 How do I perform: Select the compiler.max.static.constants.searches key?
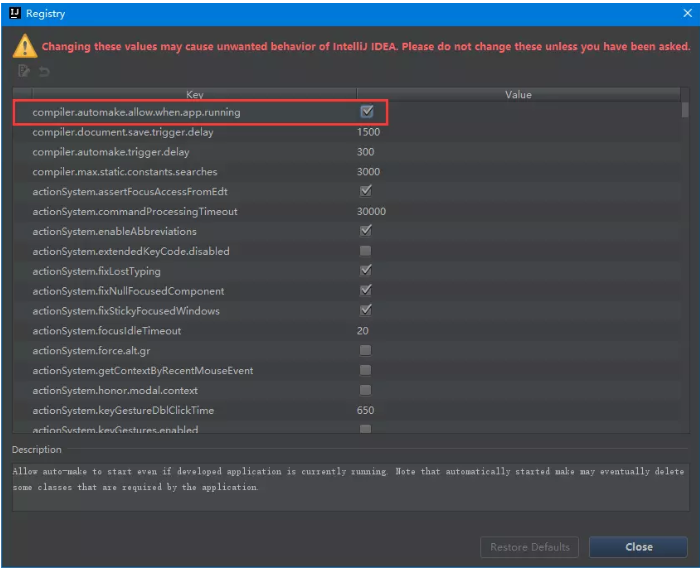(x=125, y=172)
